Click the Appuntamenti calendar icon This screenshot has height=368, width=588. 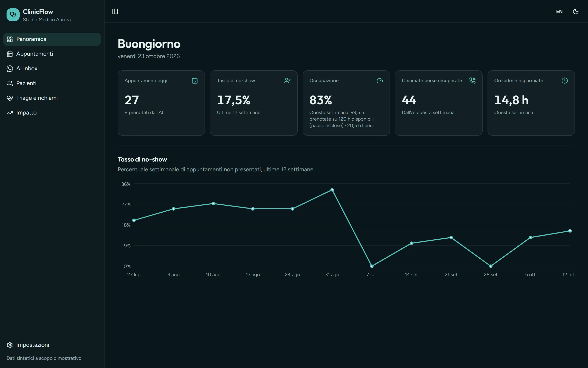click(x=10, y=54)
